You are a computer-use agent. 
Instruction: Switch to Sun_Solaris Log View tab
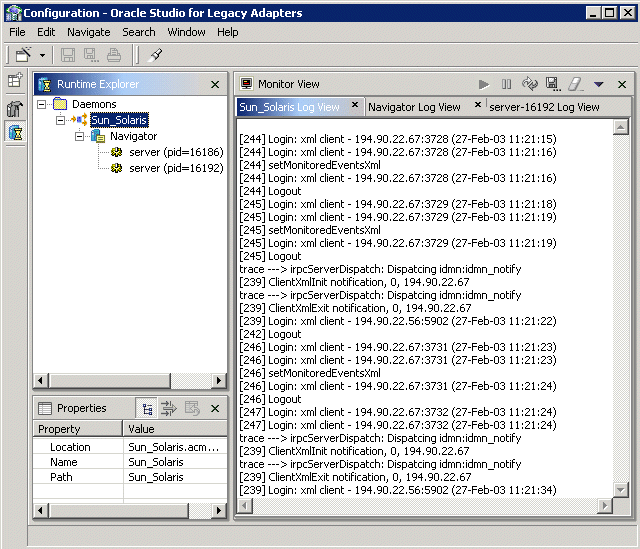[289, 107]
